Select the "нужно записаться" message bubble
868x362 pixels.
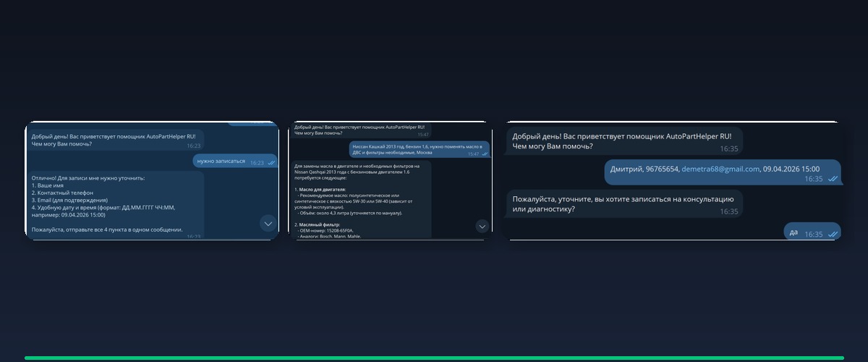point(235,161)
